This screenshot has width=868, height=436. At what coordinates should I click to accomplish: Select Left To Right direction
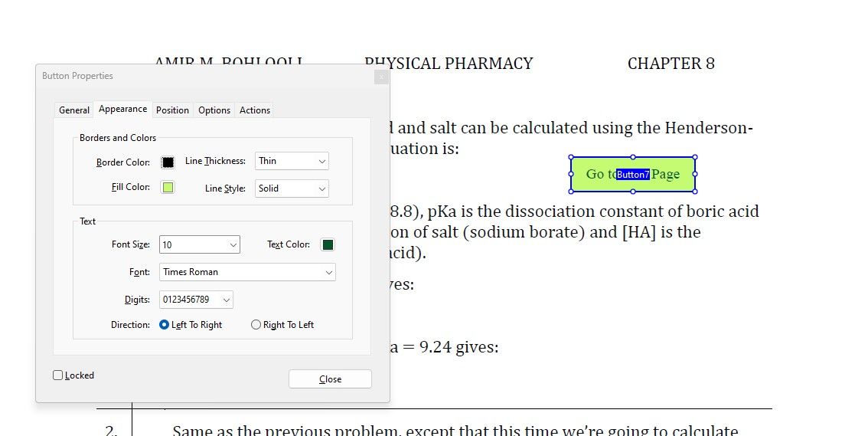(x=165, y=325)
